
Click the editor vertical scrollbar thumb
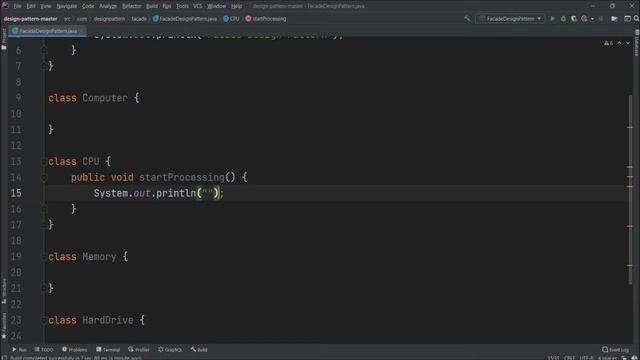point(630,190)
